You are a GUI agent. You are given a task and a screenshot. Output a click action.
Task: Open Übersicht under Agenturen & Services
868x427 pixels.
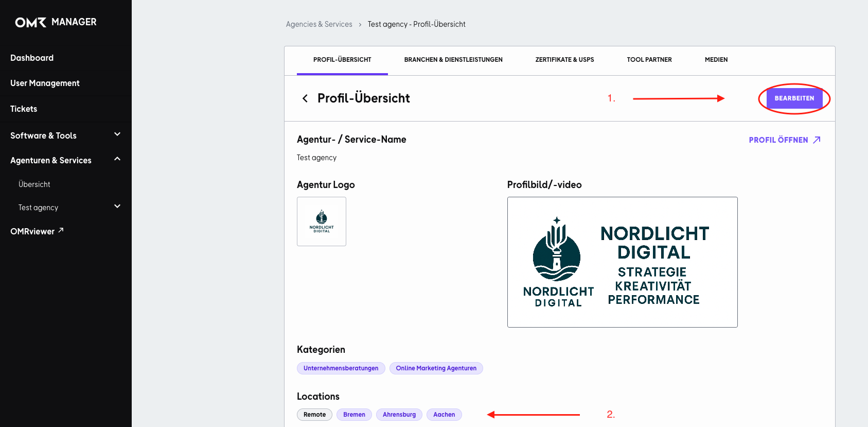click(x=34, y=184)
